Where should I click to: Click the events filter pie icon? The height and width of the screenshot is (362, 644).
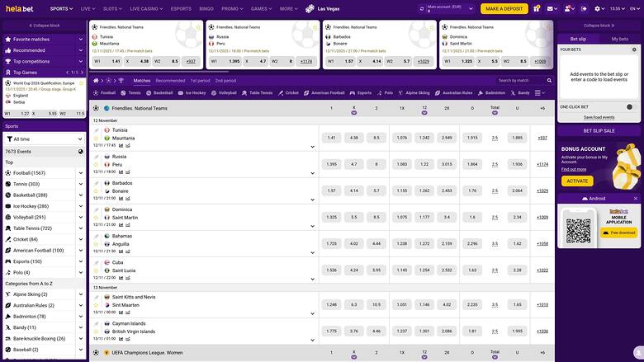coord(81,152)
